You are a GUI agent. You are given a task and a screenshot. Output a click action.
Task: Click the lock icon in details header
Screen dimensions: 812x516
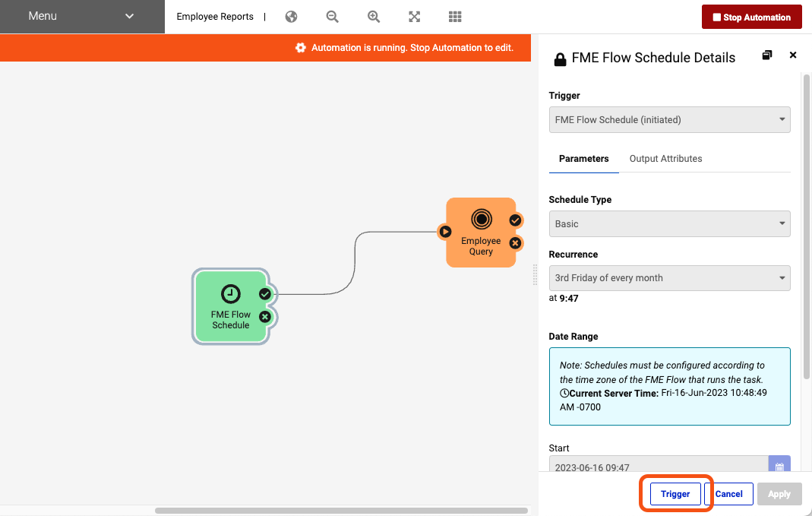click(560, 59)
